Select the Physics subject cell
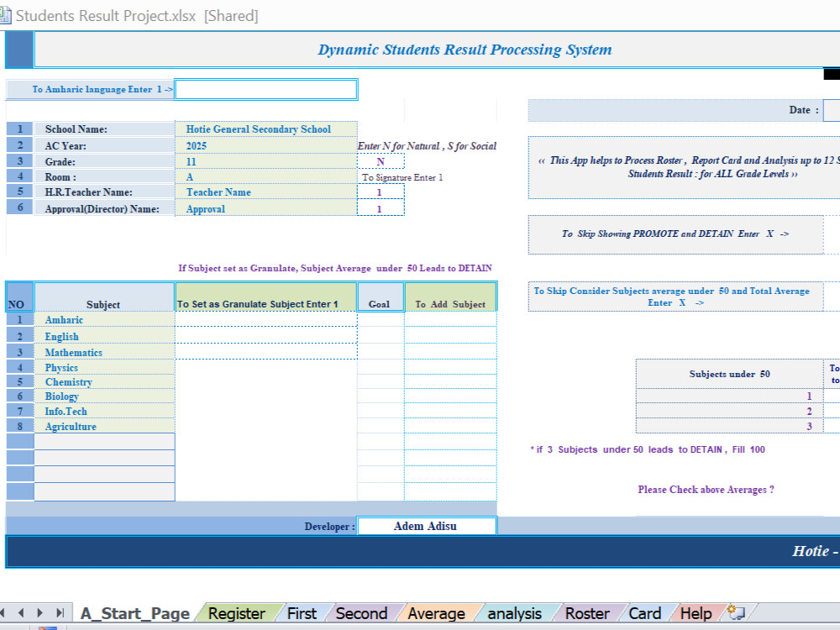This screenshot has height=630, width=840. (104, 367)
